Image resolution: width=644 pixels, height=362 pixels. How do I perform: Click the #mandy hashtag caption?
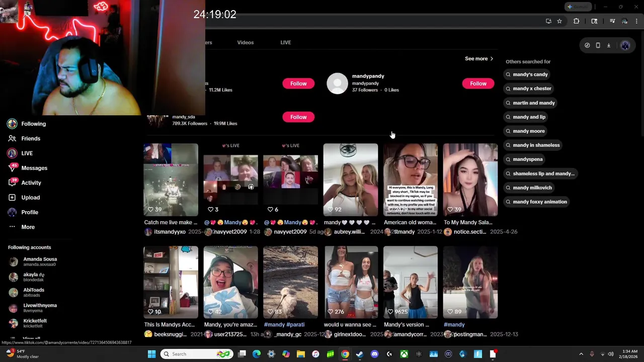(454, 325)
